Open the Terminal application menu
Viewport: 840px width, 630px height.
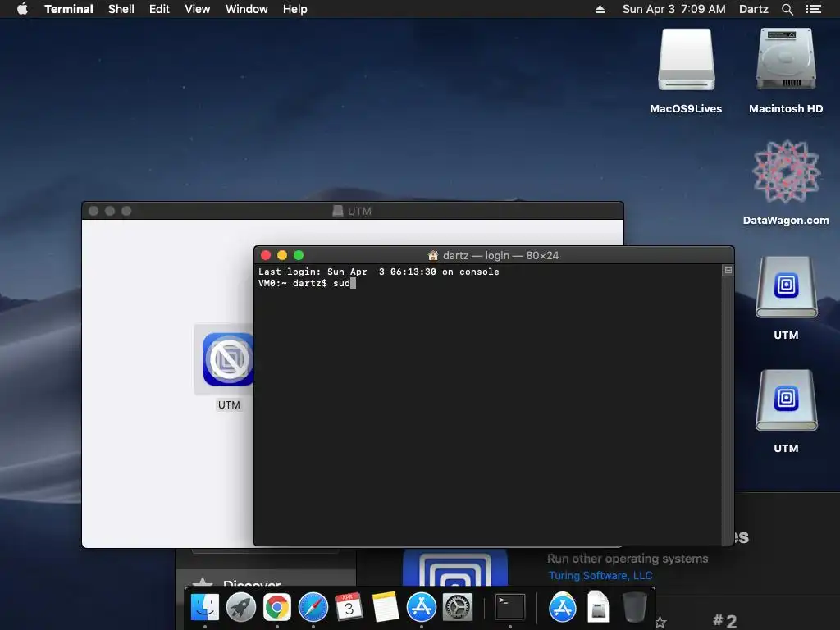pyautogui.click(x=69, y=9)
